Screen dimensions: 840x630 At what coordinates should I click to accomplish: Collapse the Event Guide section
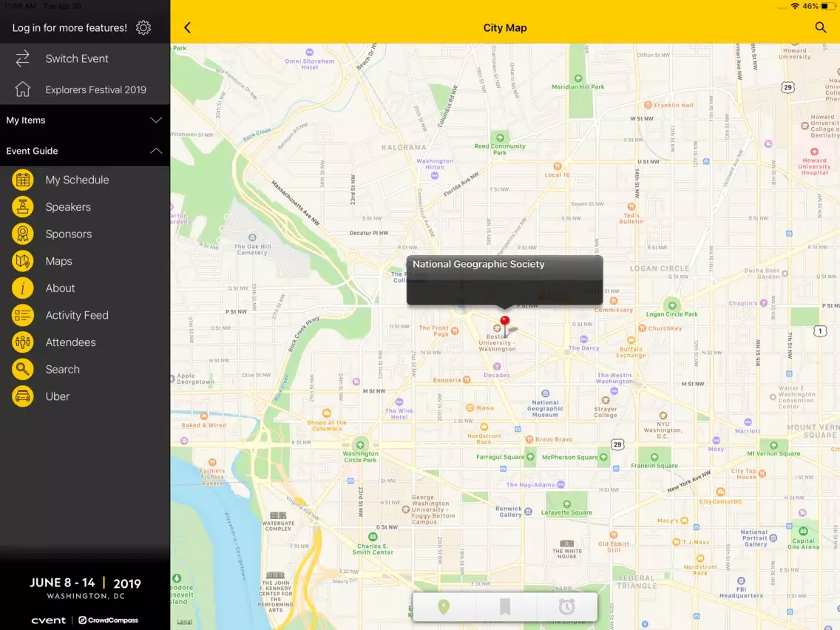84,151
